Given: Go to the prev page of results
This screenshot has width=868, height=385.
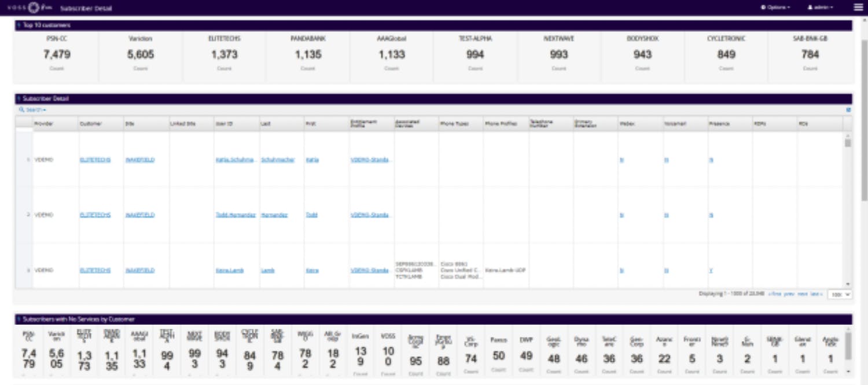Looking at the screenshot, I should pyautogui.click(x=789, y=294).
